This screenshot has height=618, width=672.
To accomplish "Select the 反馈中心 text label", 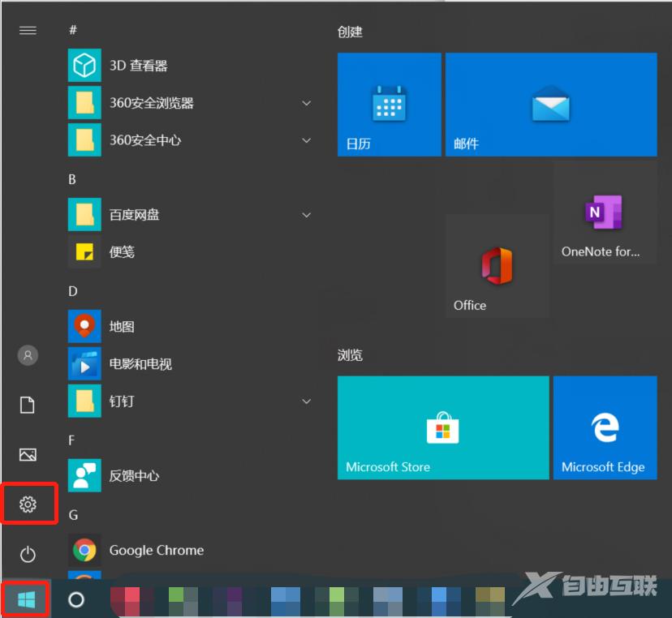I will 134,476.
